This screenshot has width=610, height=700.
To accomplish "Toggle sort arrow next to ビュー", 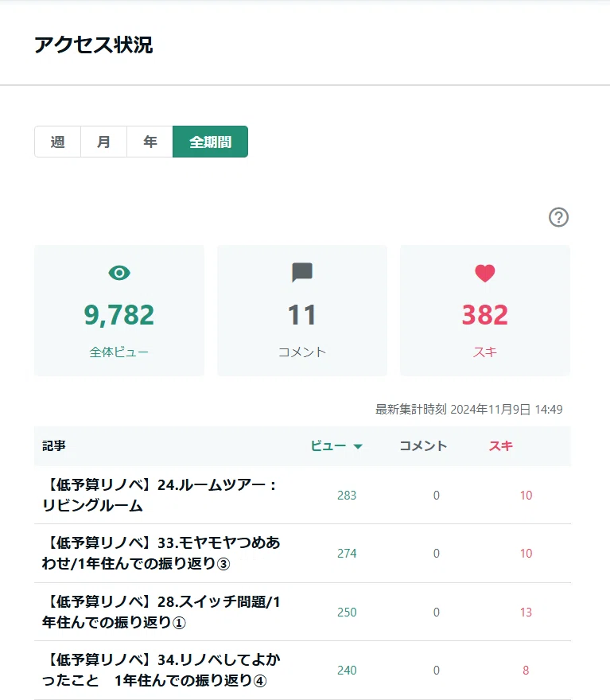I will (x=358, y=446).
